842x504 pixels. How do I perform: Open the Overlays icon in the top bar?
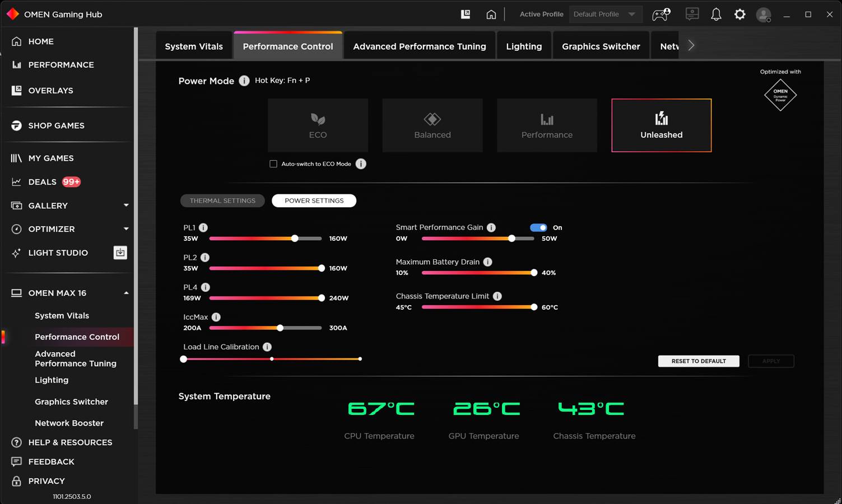465,14
